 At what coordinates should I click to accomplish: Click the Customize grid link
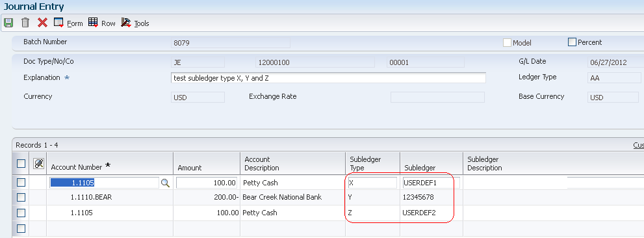point(638,145)
